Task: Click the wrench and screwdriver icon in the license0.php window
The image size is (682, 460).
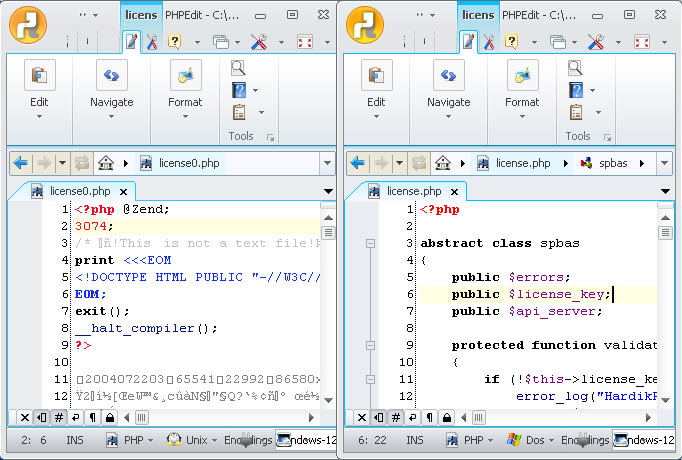Action: [x=259, y=42]
